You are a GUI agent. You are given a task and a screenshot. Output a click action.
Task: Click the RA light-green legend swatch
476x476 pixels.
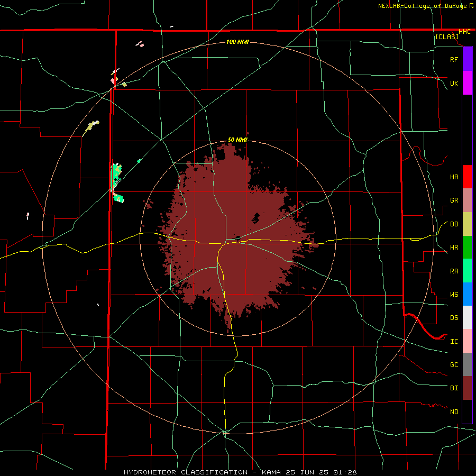click(x=467, y=271)
